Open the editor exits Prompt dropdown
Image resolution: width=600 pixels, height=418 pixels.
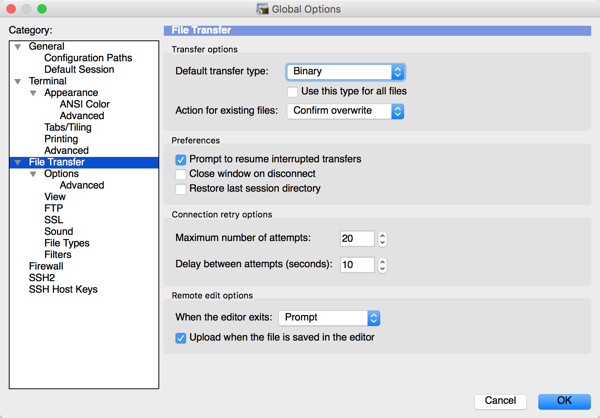point(329,318)
